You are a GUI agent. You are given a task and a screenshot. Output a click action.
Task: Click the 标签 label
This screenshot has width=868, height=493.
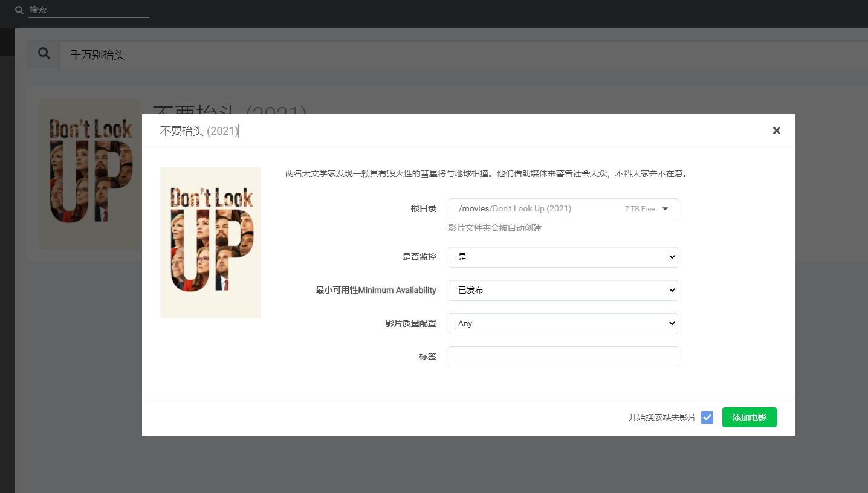click(428, 356)
